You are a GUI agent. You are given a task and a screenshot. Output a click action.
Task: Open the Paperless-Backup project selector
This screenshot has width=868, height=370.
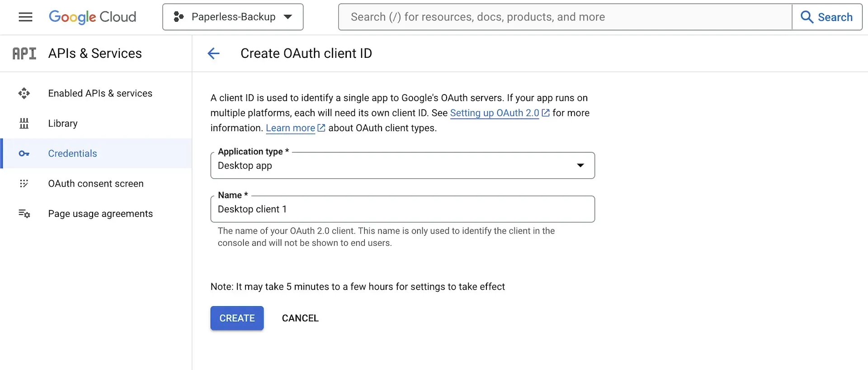click(x=233, y=17)
